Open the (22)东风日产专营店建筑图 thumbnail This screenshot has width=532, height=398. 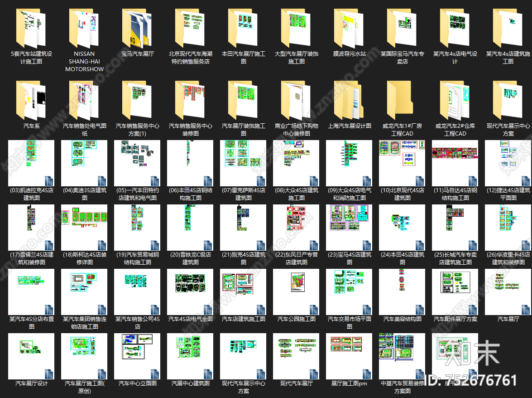(296, 228)
